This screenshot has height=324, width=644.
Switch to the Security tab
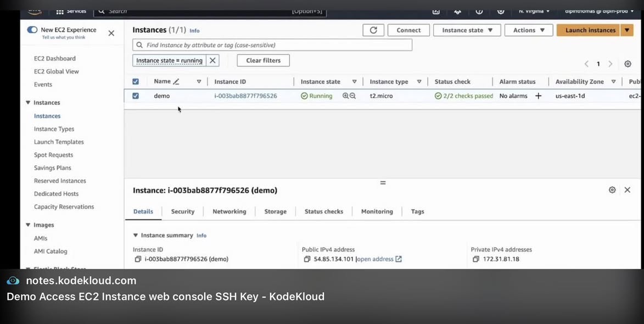click(x=183, y=211)
